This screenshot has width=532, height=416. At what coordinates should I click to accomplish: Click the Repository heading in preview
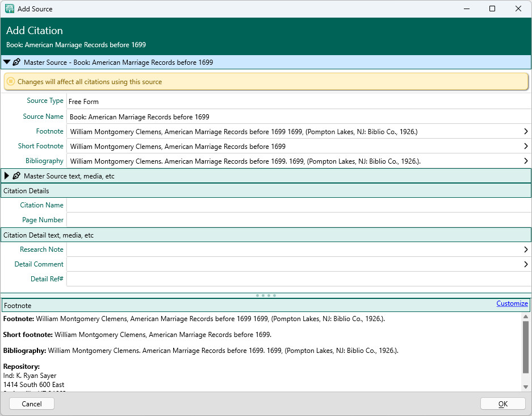(x=22, y=367)
